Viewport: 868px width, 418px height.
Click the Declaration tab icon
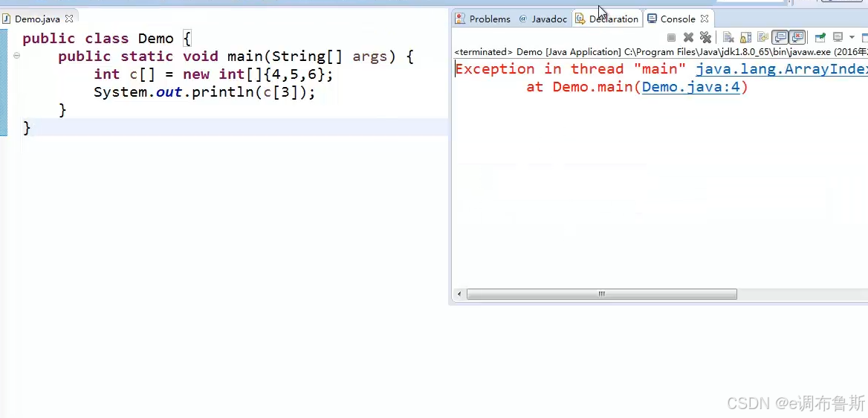[x=580, y=19]
